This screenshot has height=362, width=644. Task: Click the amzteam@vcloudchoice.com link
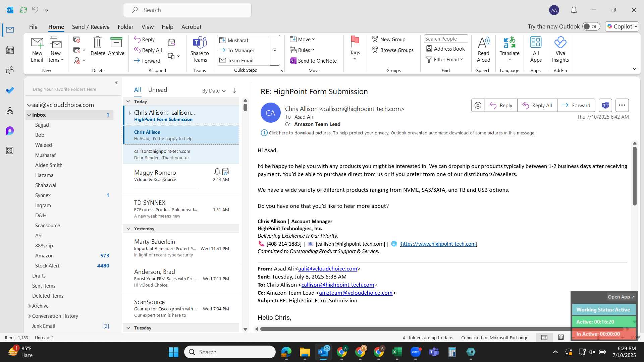click(x=356, y=293)
